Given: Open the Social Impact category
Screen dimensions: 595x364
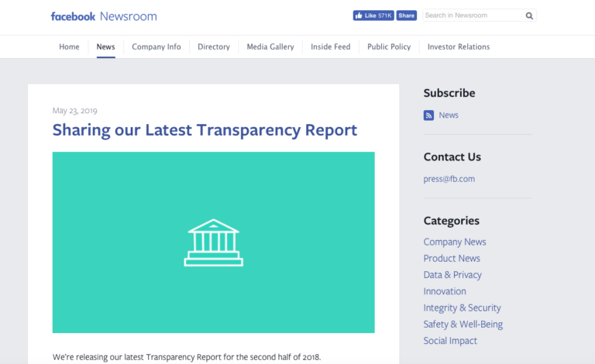Looking at the screenshot, I should (x=450, y=341).
